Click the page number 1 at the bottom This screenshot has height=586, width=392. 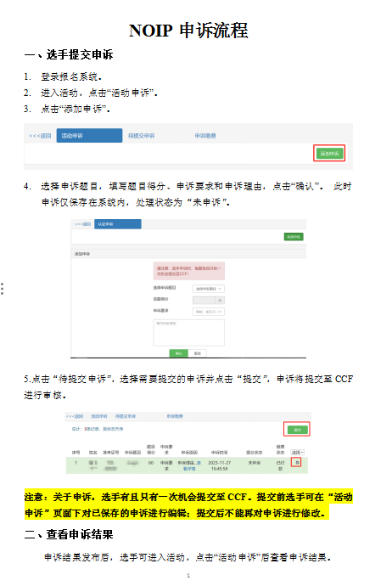coord(188,575)
